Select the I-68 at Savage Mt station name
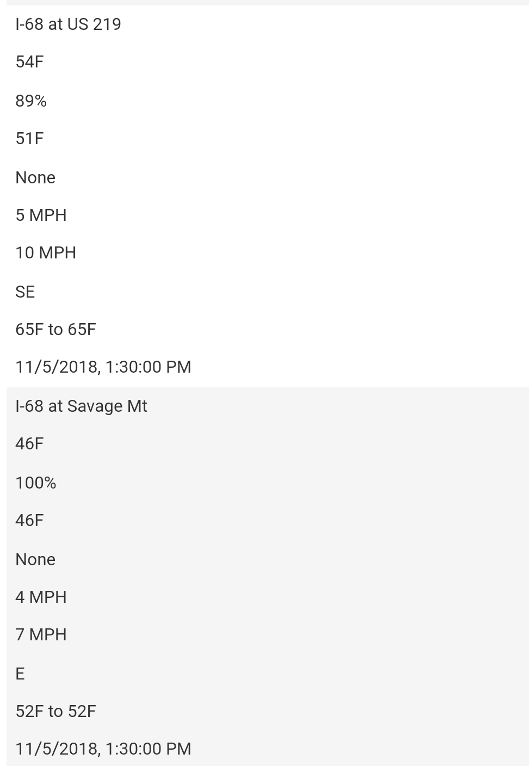Screen dimensions: 532x766 81,406
